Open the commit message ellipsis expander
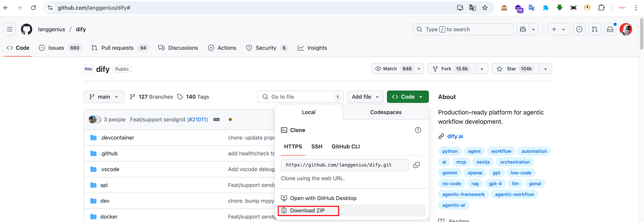This screenshot has height=222, width=644. (x=216, y=120)
